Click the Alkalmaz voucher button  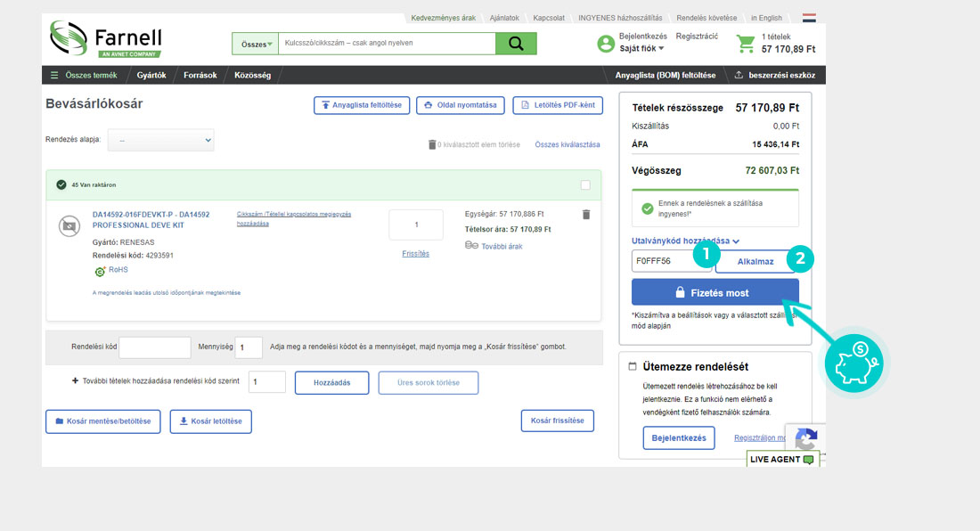click(x=755, y=262)
